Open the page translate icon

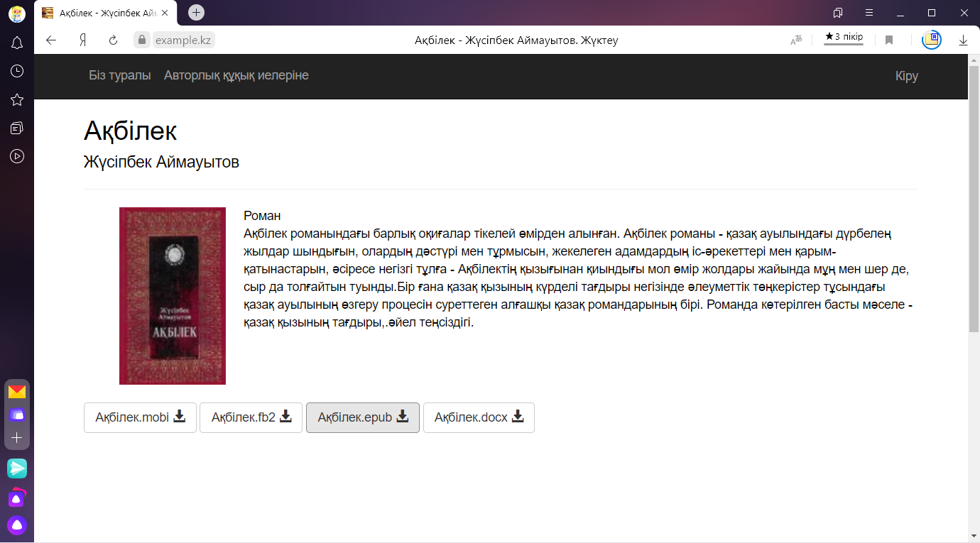click(x=796, y=40)
